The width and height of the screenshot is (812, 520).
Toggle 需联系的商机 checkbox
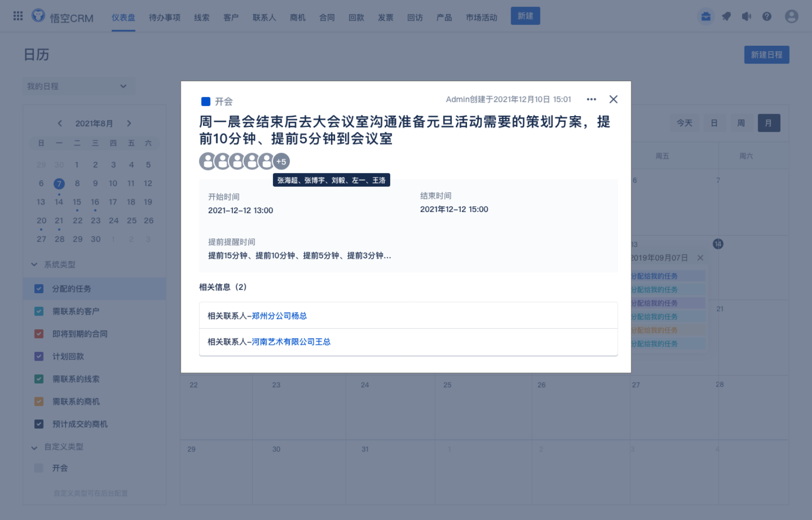[x=39, y=401]
